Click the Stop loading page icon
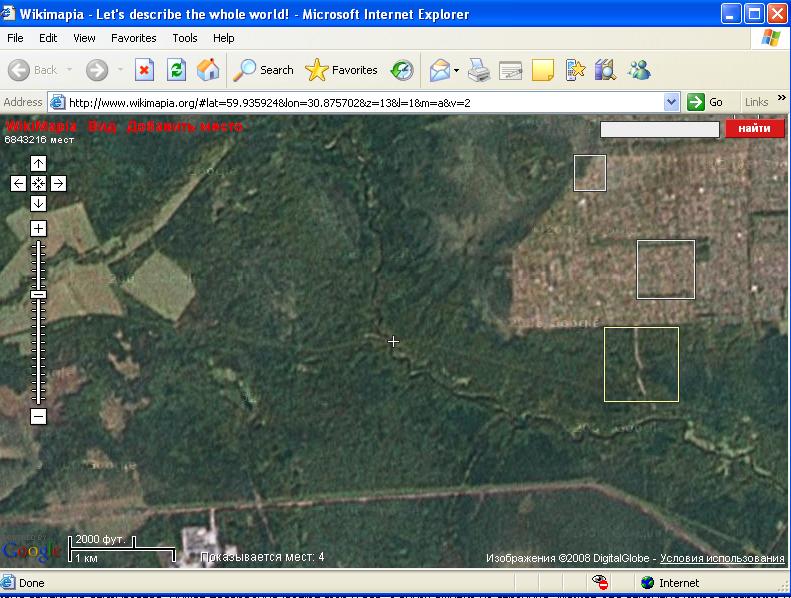This screenshot has height=598, width=791. point(145,70)
